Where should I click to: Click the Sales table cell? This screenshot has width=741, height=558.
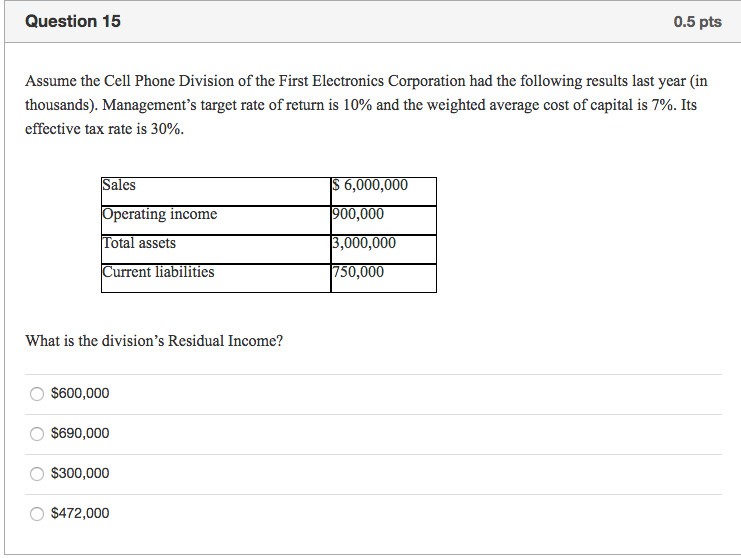[215, 186]
